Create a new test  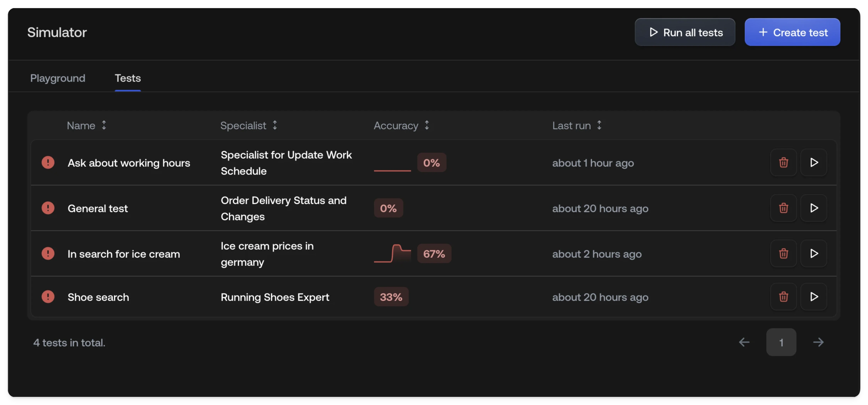(x=792, y=32)
